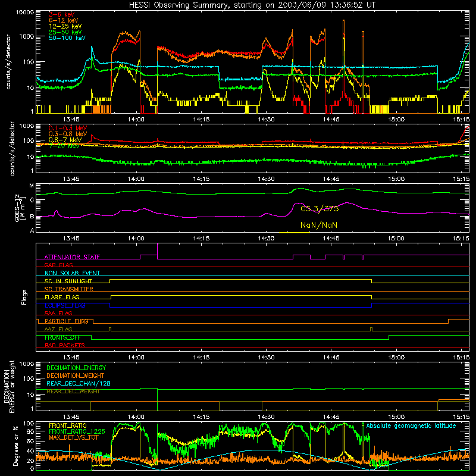The height and width of the screenshot is (476, 476).
Task: Click the GOES-12 axis label
Action: (20, 208)
